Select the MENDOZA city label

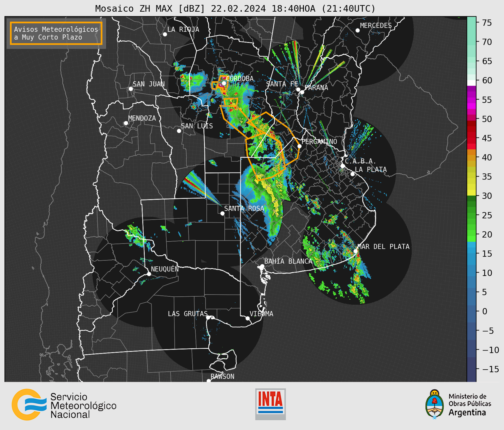point(142,118)
